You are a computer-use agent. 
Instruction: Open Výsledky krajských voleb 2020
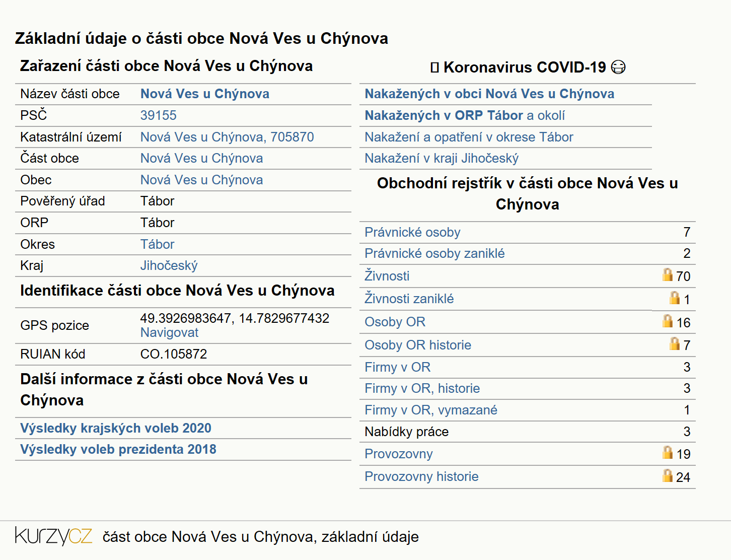pos(116,428)
